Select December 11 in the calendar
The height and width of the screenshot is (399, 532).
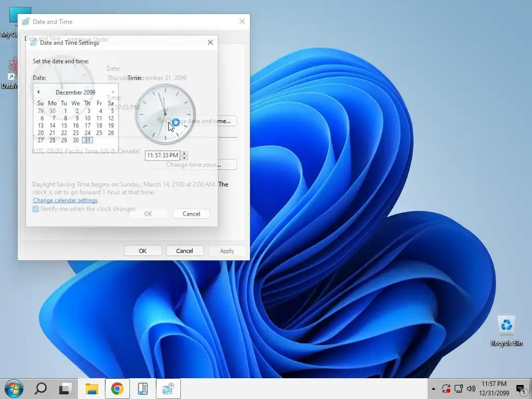click(99, 118)
